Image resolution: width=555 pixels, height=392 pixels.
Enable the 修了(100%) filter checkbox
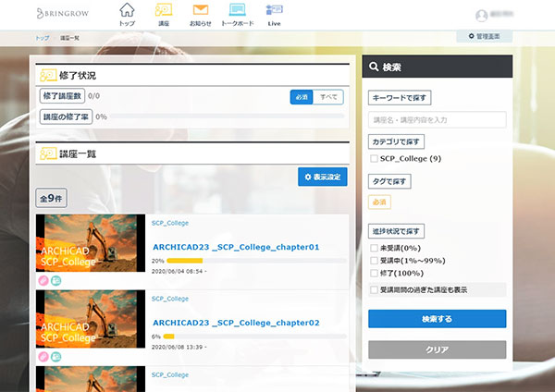374,272
